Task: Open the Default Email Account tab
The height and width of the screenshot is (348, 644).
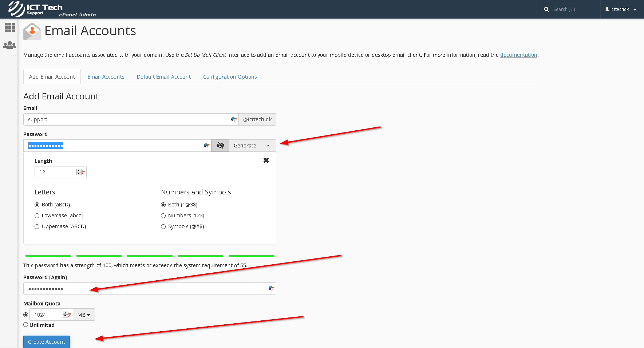Action: [x=163, y=76]
